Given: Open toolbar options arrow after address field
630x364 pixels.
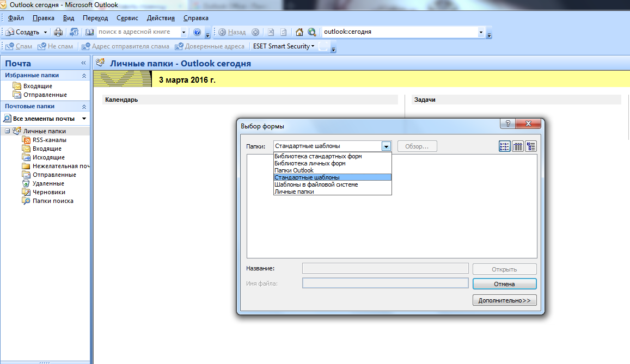Looking at the screenshot, I should click(489, 34).
